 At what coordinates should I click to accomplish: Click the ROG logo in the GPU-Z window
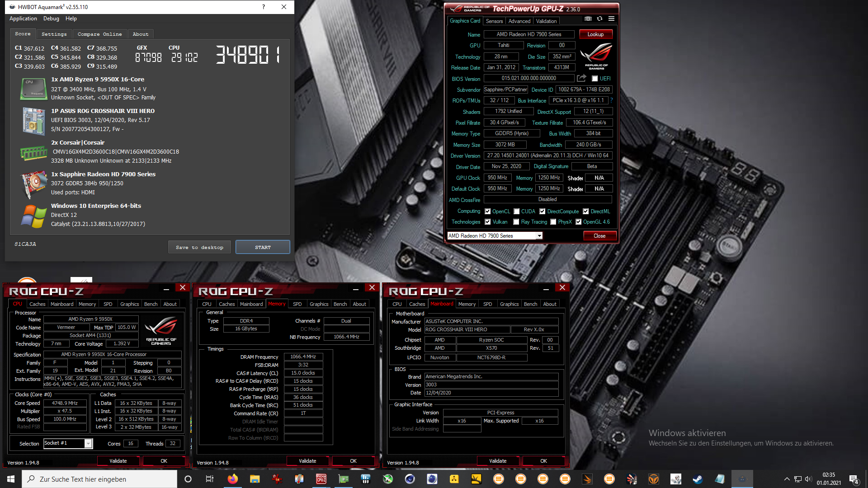(x=596, y=56)
